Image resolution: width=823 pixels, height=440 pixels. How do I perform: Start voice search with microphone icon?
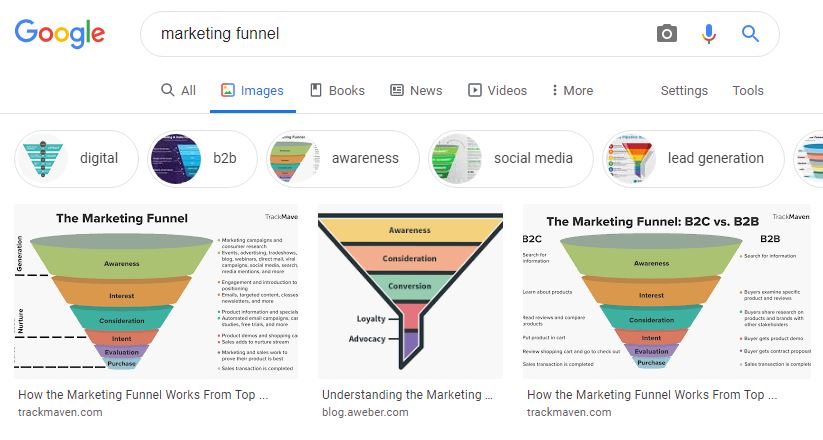tap(709, 34)
